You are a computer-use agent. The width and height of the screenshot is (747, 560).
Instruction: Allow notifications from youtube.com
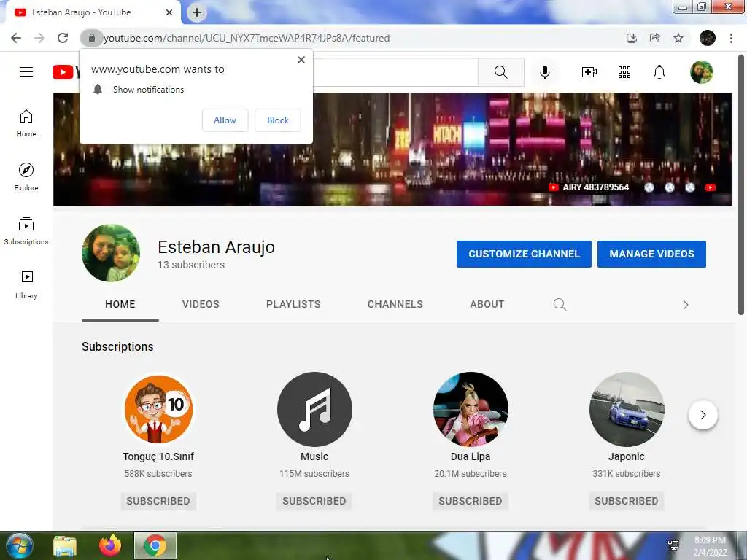(x=225, y=120)
